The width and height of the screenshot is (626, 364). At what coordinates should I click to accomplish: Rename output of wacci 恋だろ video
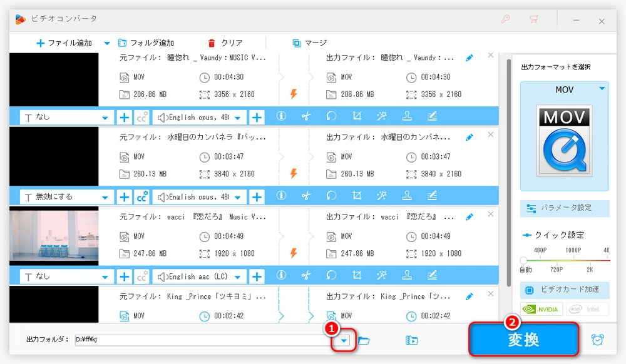[x=469, y=217]
